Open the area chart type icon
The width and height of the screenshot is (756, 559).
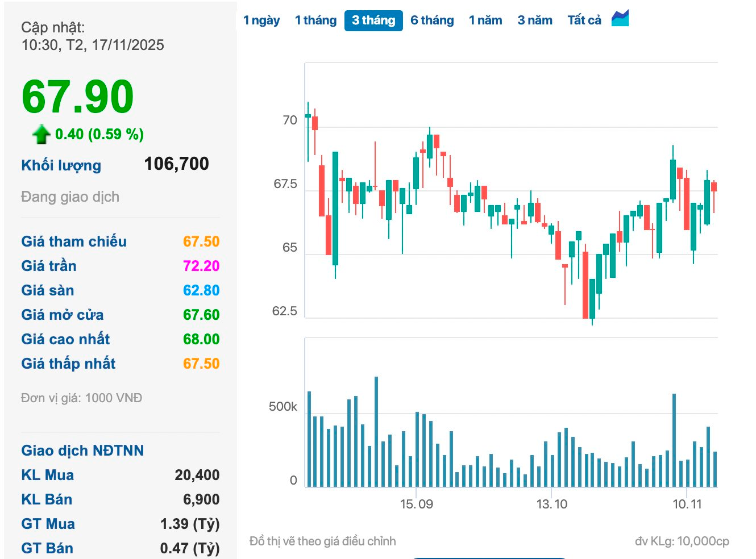pyautogui.click(x=620, y=19)
